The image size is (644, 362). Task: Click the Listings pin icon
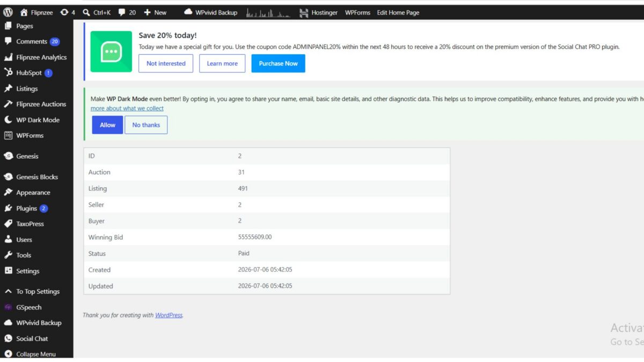[x=8, y=88]
